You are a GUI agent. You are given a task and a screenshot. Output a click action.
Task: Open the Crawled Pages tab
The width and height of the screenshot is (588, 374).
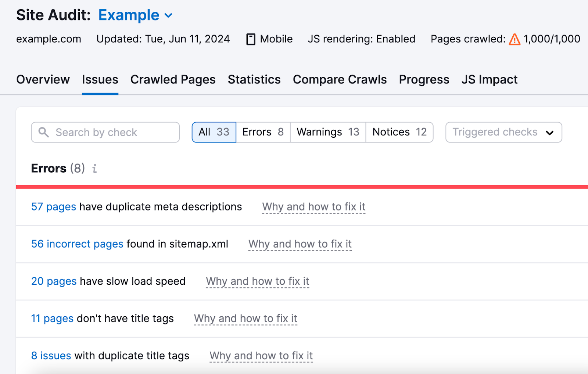[173, 79]
